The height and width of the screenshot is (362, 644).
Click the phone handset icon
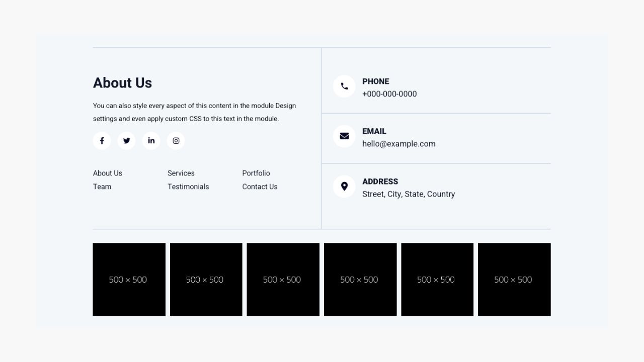344,86
